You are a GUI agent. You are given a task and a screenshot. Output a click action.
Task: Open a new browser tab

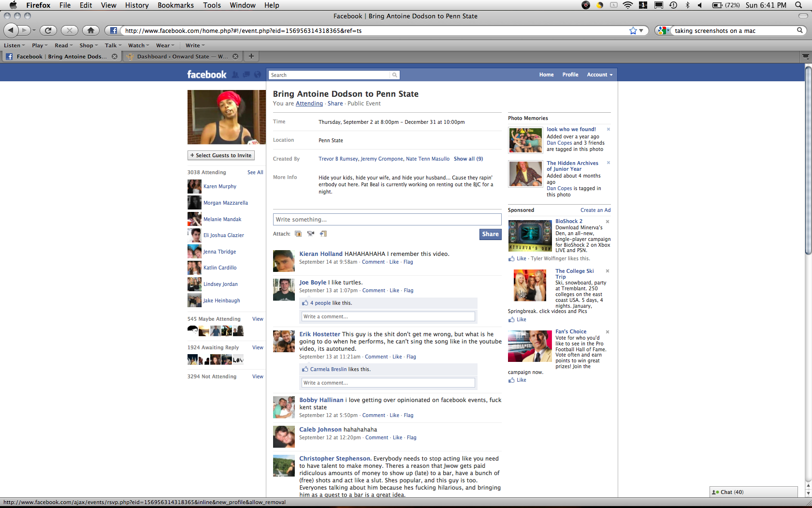tap(251, 56)
